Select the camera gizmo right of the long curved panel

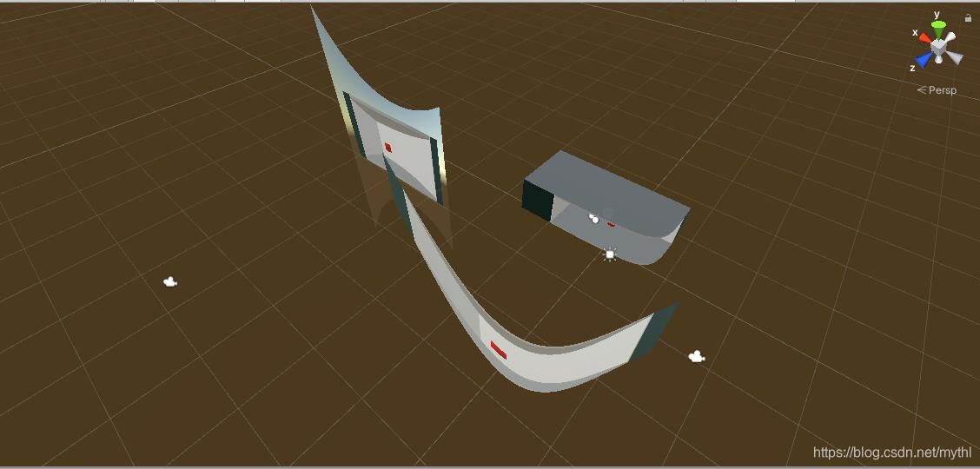point(696,357)
